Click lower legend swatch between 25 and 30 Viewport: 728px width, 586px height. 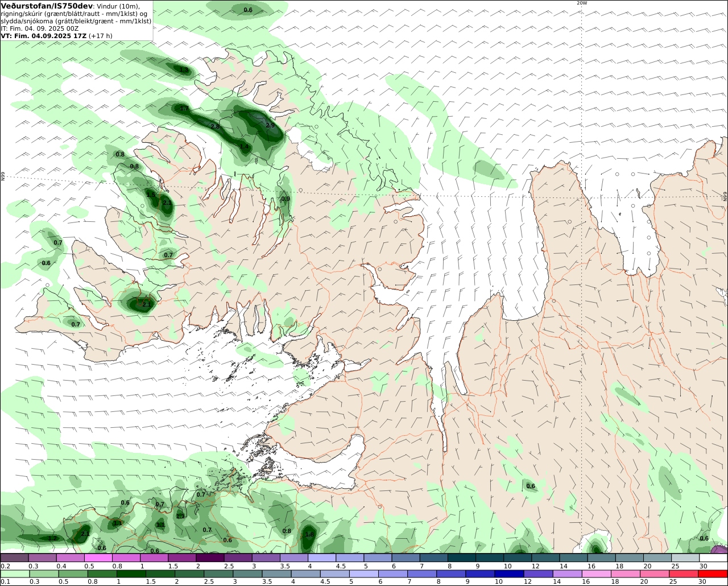[684, 573]
